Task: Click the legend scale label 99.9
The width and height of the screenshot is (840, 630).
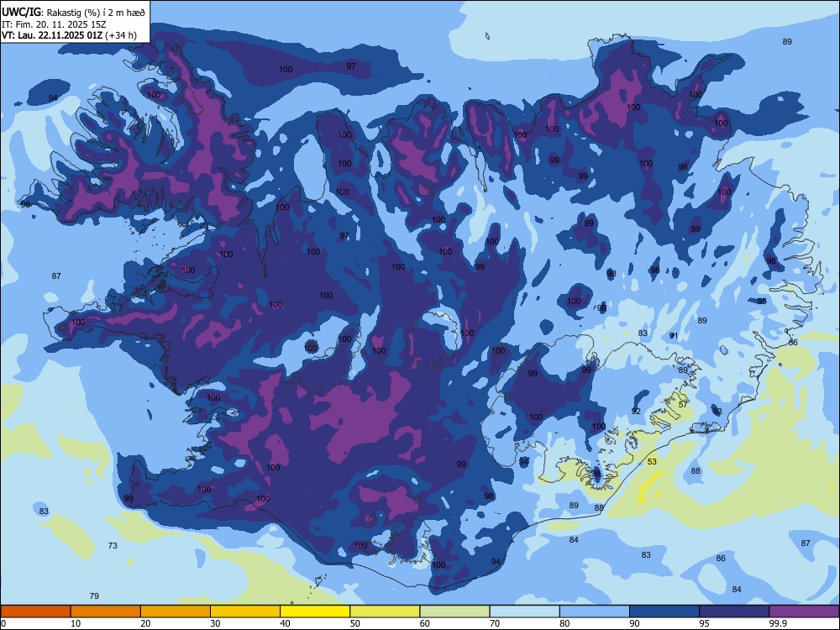Action: click(777, 623)
